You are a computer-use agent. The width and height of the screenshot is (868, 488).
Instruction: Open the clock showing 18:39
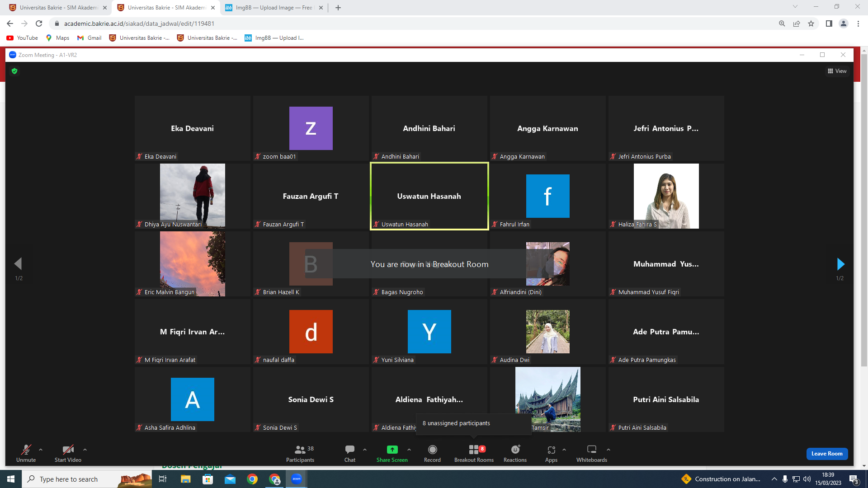[828, 479]
